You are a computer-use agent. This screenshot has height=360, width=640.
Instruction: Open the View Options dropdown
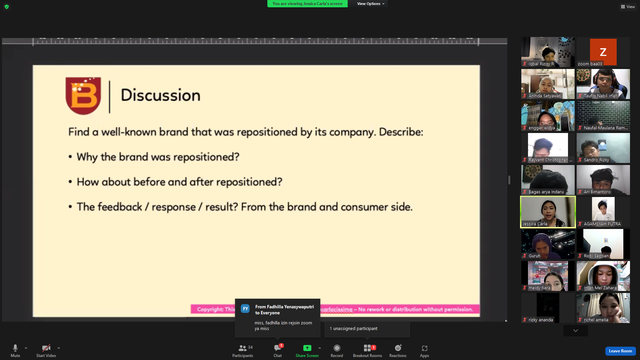pos(370,4)
